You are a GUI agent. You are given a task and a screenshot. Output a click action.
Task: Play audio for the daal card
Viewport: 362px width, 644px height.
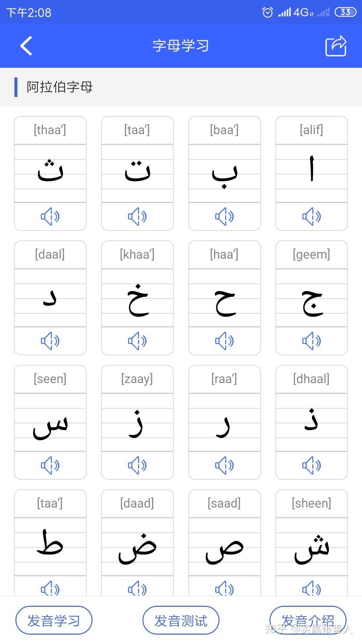pos(50,341)
